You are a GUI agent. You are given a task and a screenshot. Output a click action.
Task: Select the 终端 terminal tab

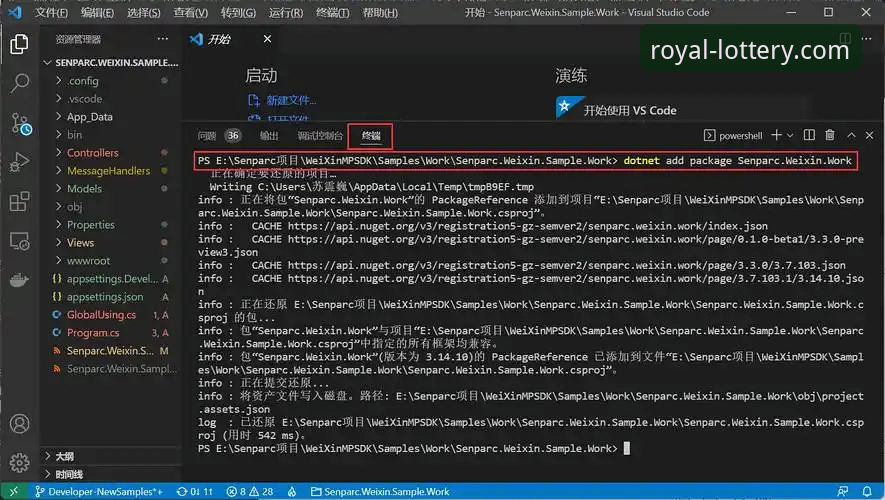(371, 135)
